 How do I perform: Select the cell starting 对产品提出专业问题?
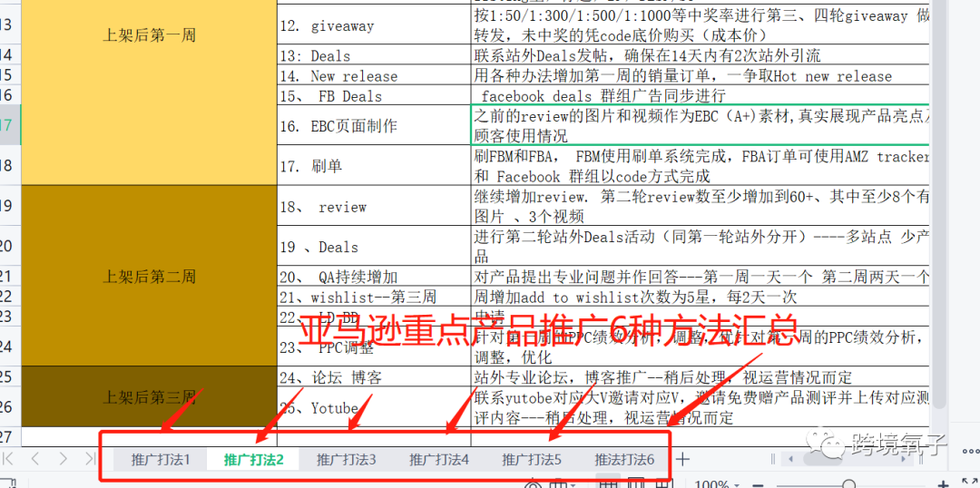pos(701,276)
